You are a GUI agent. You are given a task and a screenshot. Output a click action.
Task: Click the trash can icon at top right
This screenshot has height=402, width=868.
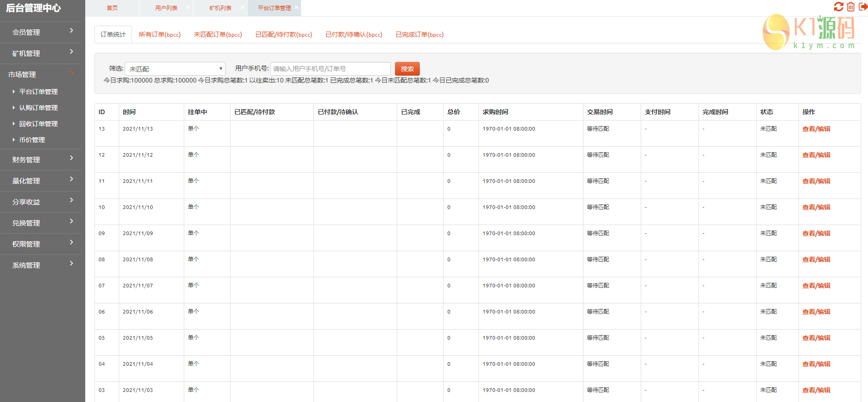pos(851,6)
